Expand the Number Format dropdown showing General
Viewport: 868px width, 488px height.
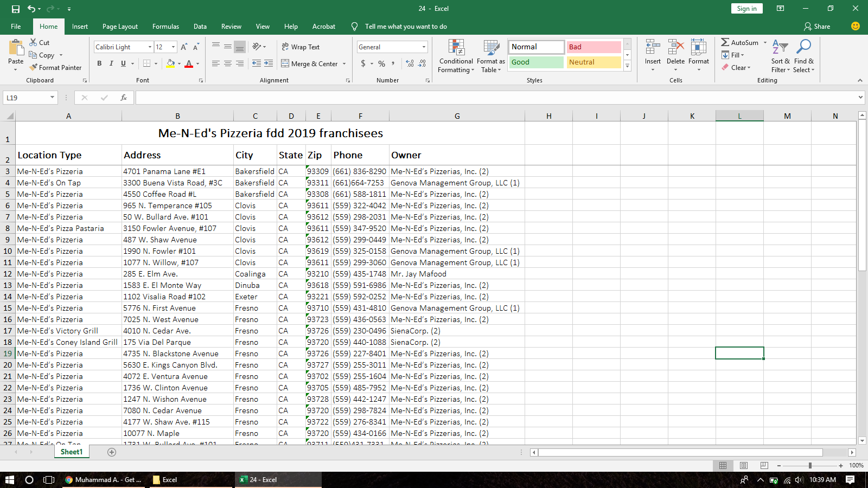[x=424, y=47]
